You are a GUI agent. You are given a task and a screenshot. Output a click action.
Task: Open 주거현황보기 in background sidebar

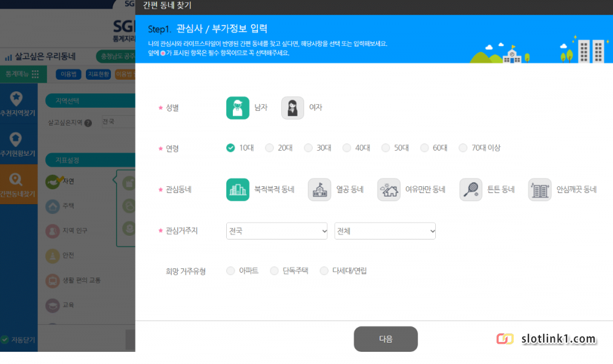[18, 144]
